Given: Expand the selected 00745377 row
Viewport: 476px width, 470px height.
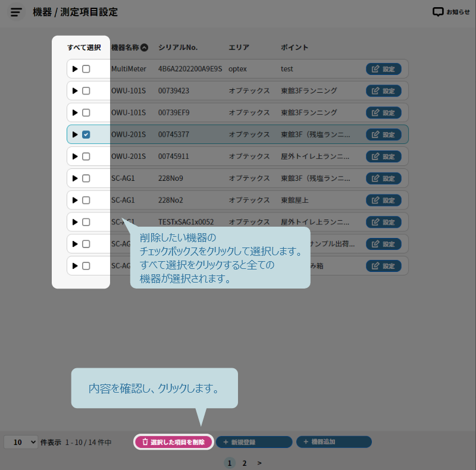Looking at the screenshot, I should click(75, 134).
